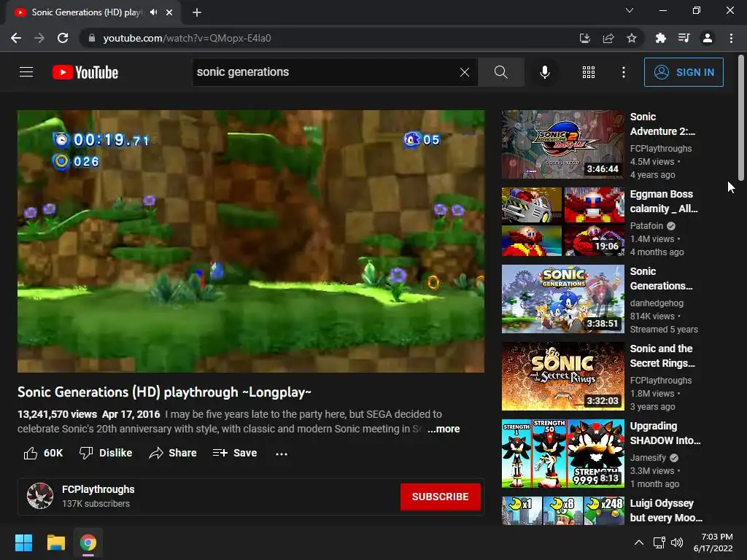The width and height of the screenshot is (747, 560).
Task: Open Chrome profile icon
Action: click(708, 38)
